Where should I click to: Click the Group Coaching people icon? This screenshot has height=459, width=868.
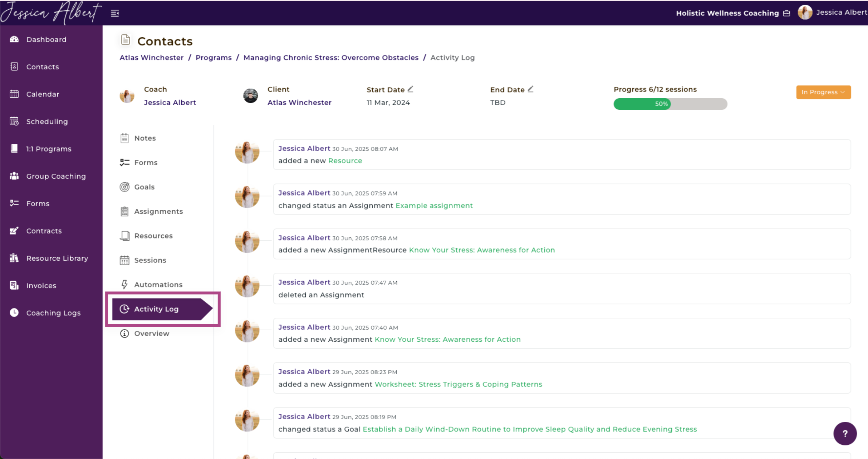(x=14, y=176)
